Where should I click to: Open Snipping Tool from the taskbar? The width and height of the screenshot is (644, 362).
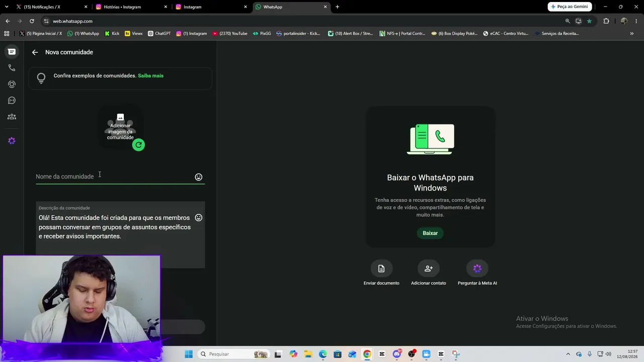[x=456, y=354]
